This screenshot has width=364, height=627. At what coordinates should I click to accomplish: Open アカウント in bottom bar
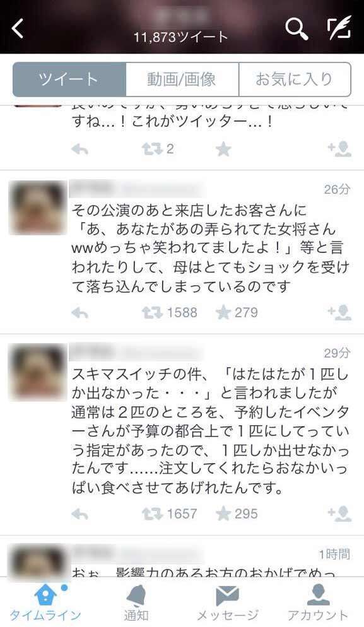point(318,602)
